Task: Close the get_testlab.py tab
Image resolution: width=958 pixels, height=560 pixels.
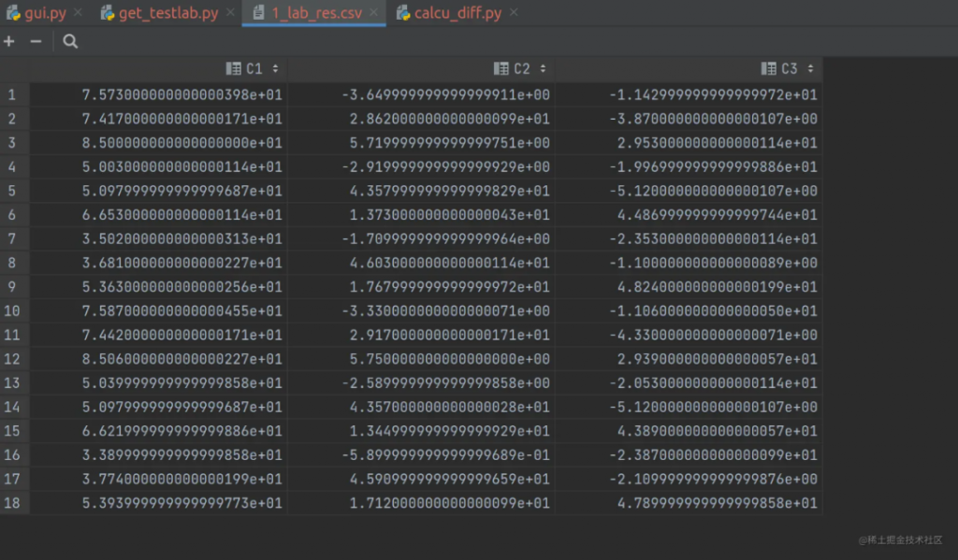Action: (230, 12)
